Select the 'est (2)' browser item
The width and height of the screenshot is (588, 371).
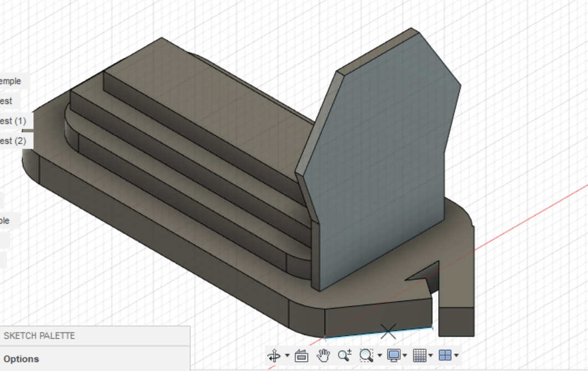pos(13,141)
